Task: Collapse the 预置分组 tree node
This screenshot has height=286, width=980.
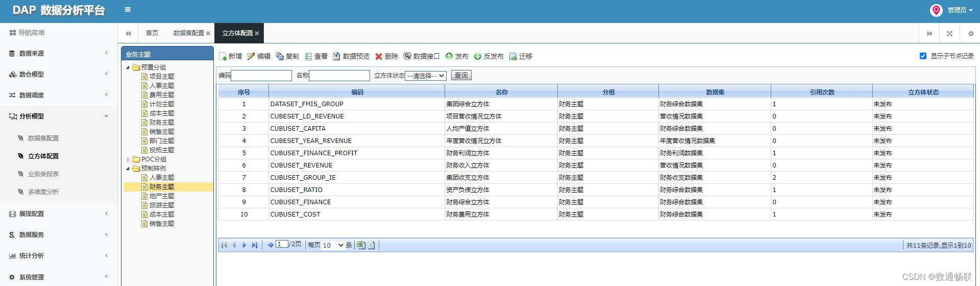Action: click(x=128, y=67)
